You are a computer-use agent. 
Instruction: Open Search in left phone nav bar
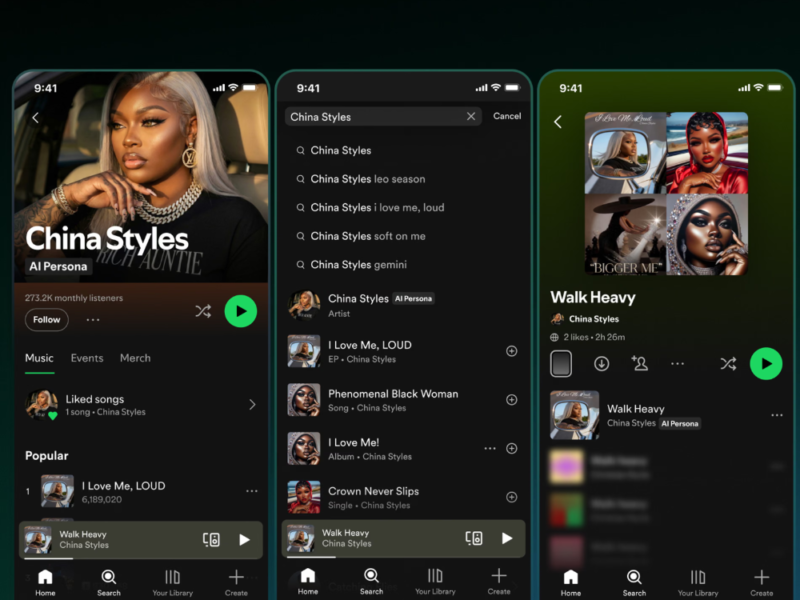point(109,583)
